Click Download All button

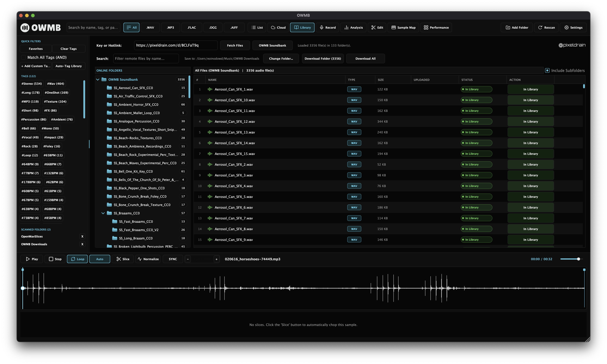pyautogui.click(x=365, y=58)
